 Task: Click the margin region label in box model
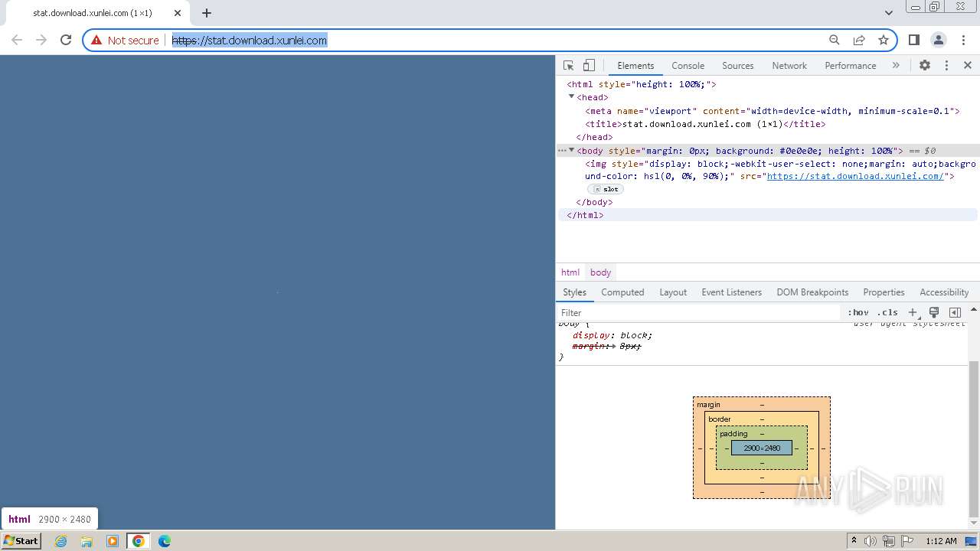tap(708, 405)
